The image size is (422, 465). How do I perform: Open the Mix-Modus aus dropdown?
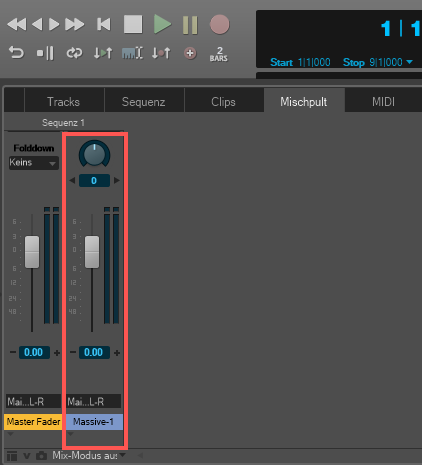coord(89,455)
